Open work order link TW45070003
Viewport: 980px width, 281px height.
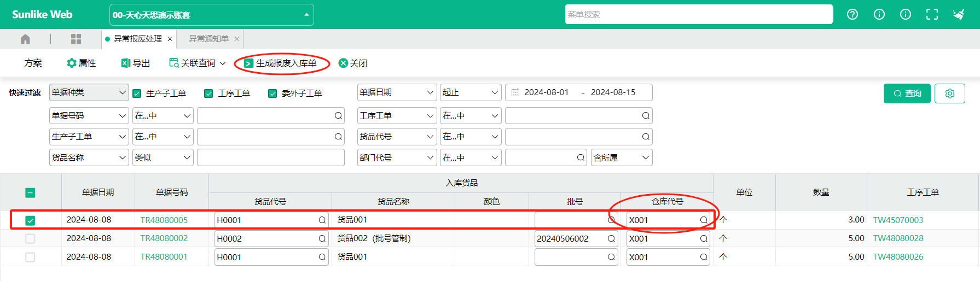[x=898, y=220]
